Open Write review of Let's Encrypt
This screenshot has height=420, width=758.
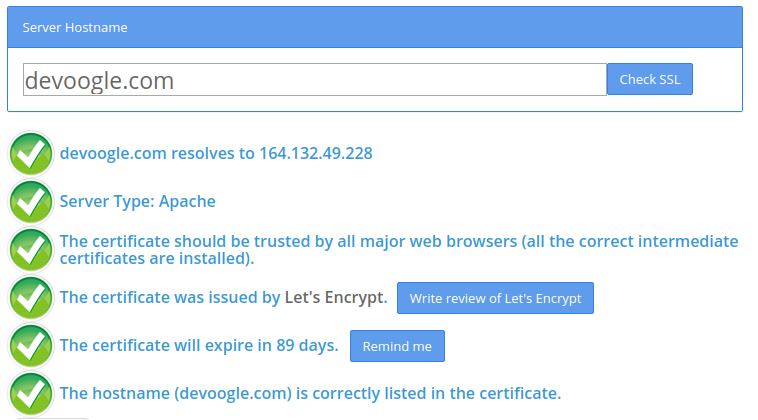tap(495, 298)
